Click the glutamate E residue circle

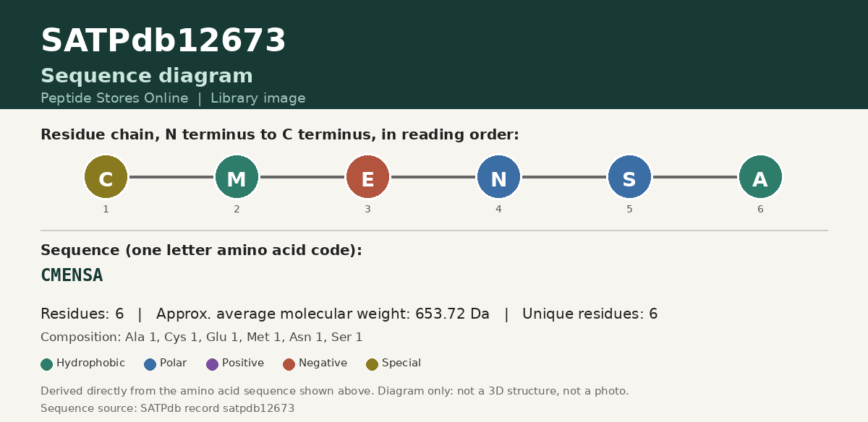367,177
